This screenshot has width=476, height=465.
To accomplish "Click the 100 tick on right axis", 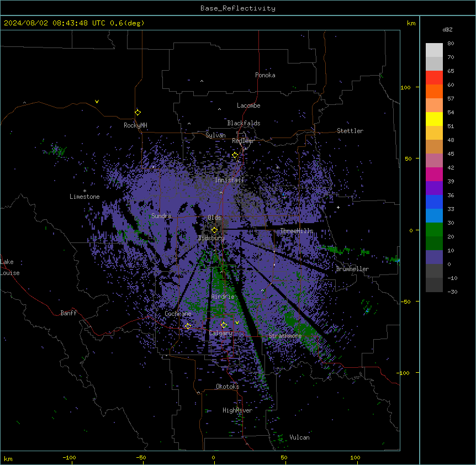I will [x=405, y=87].
